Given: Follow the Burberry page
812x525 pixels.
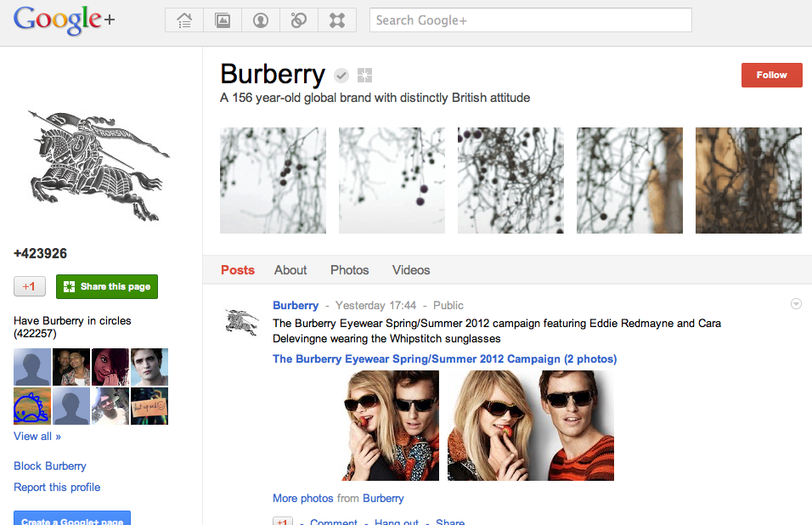Looking at the screenshot, I should [771, 75].
